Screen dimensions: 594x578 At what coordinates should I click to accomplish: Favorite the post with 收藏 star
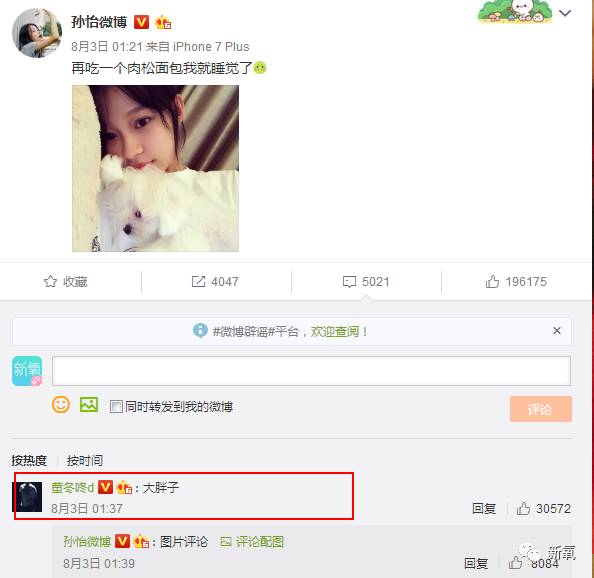(66, 281)
